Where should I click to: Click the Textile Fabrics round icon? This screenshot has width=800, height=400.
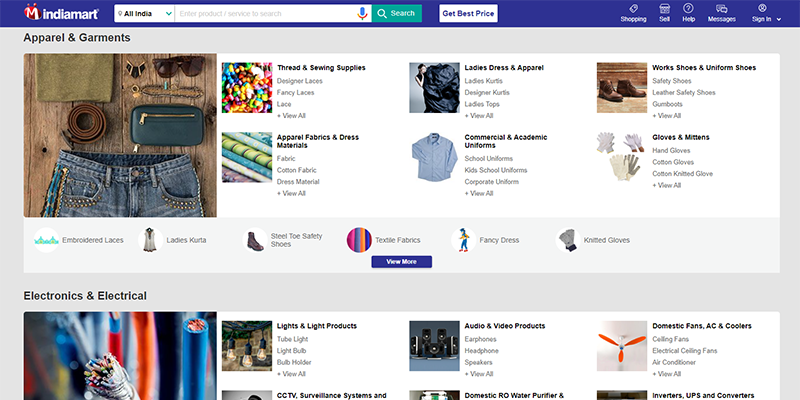coord(359,240)
